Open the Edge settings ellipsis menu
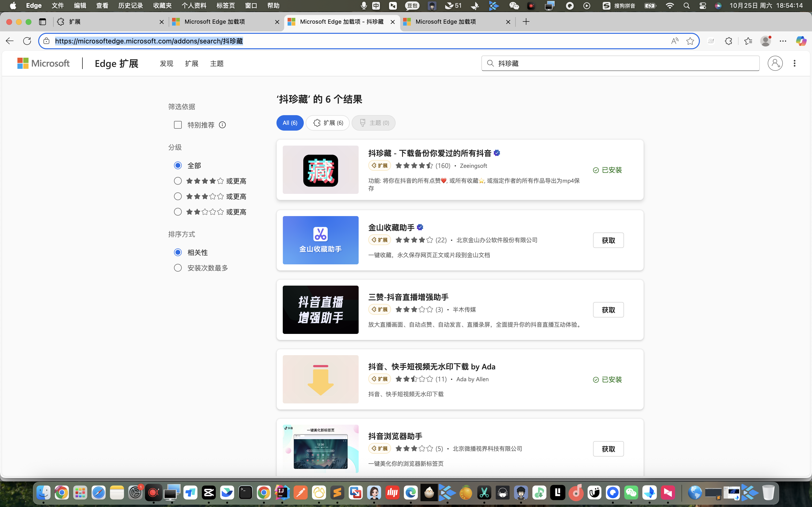812x507 pixels. (783, 41)
